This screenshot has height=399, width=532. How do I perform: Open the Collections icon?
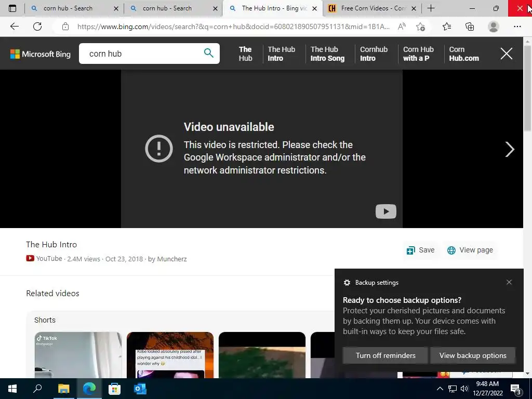(x=470, y=26)
